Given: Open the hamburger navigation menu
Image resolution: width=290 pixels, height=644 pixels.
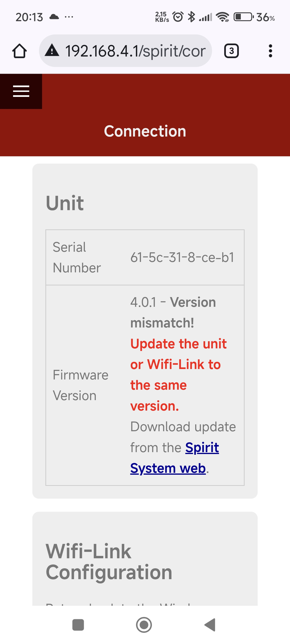Looking at the screenshot, I should click(21, 91).
